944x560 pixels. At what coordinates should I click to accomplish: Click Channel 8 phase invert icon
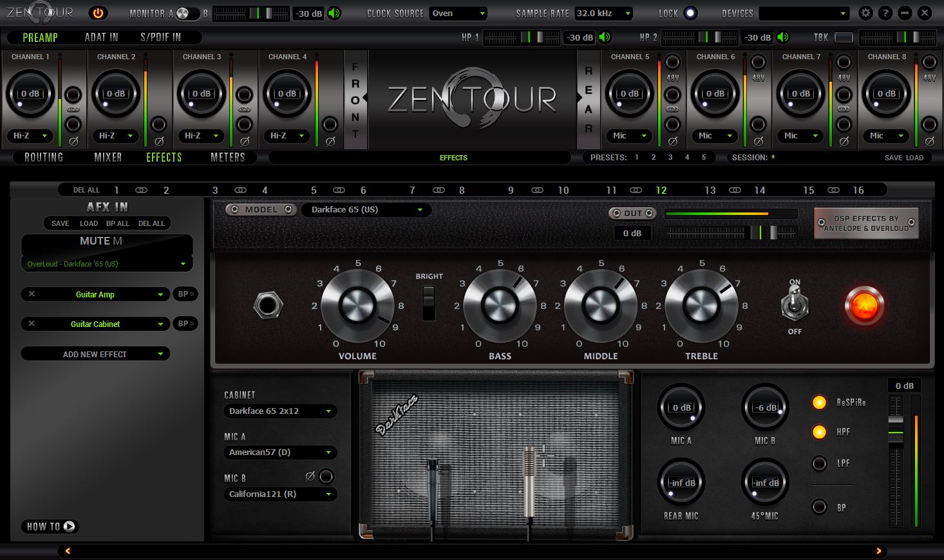929,141
